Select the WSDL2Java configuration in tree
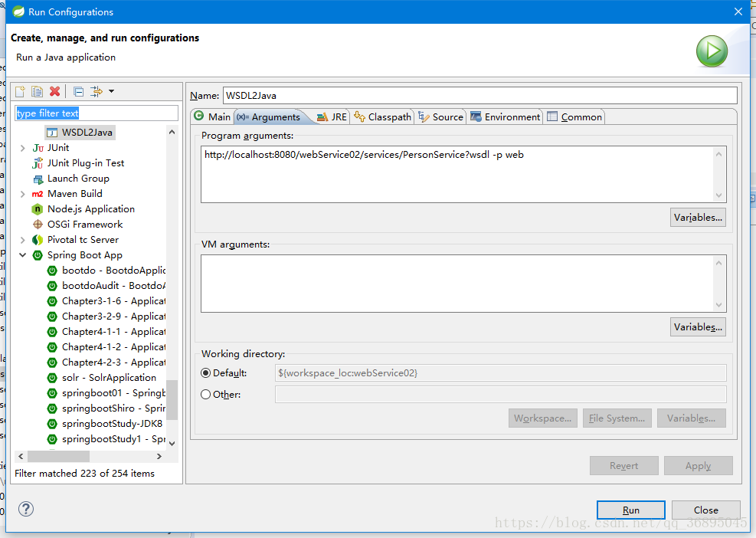Viewport: 756px width, 538px height. point(80,133)
